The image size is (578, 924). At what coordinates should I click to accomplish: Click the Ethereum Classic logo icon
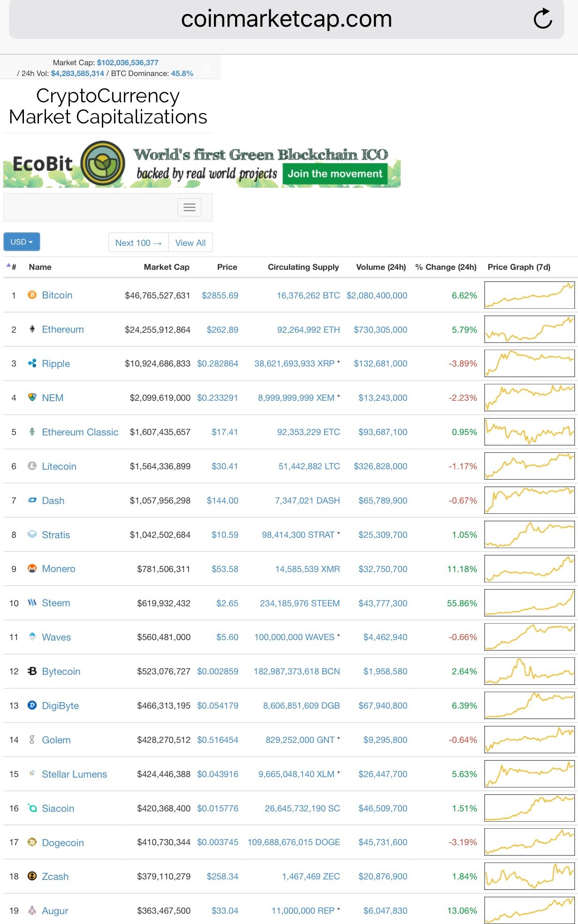tap(32, 432)
